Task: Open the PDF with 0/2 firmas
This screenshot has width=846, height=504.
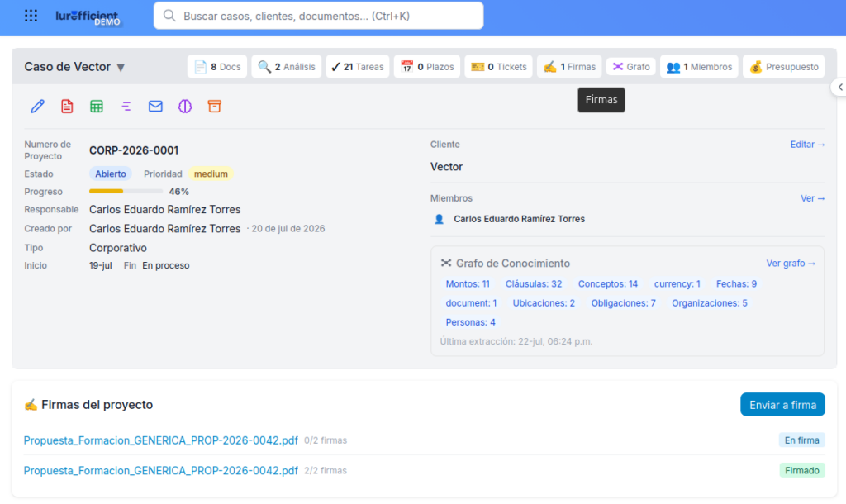Action: click(x=161, y=440)
